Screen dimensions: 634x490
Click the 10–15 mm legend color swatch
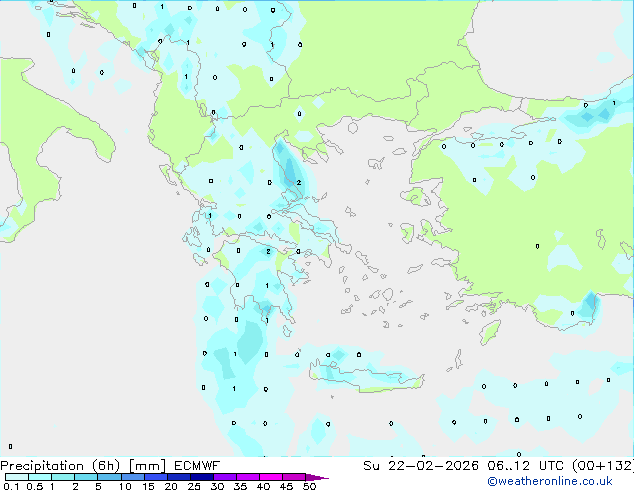click(x=133, y=477)
